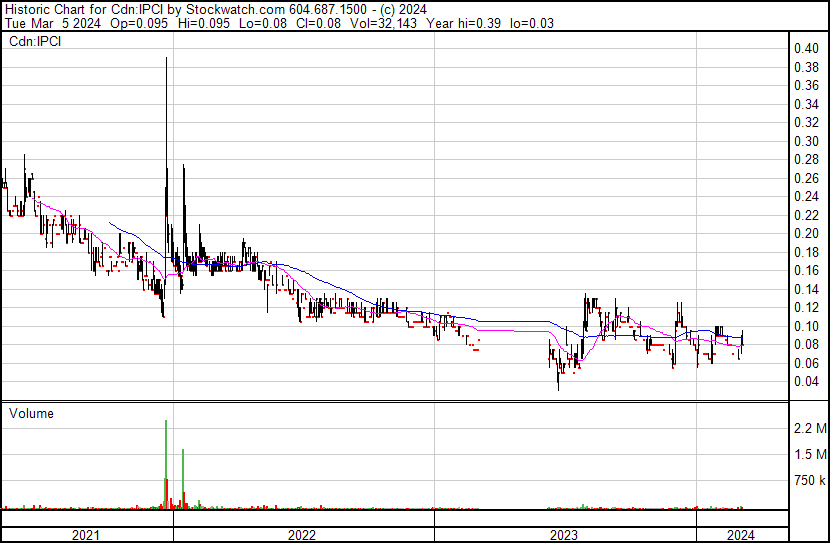Click the 0.10 price axis label

[x=806, y=326]
